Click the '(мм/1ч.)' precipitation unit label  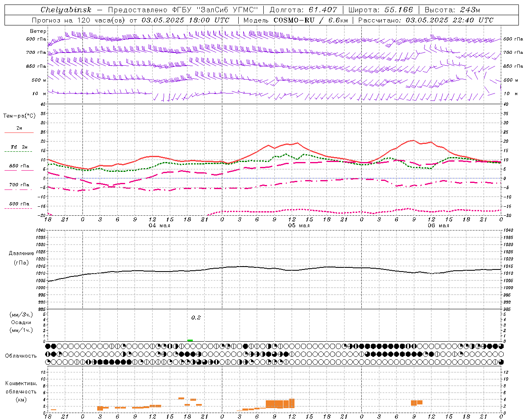(21, 330)
